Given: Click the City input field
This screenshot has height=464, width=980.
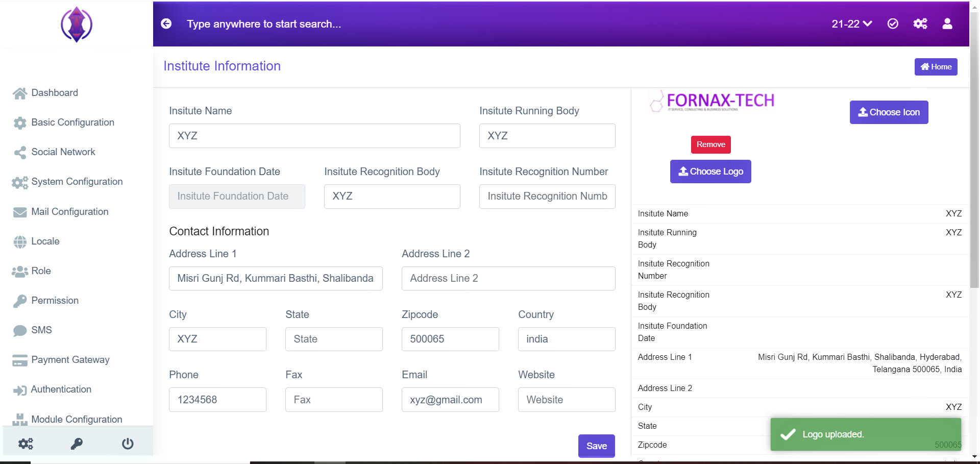Looking at the screenshot, I should click(x=217, y=339).
